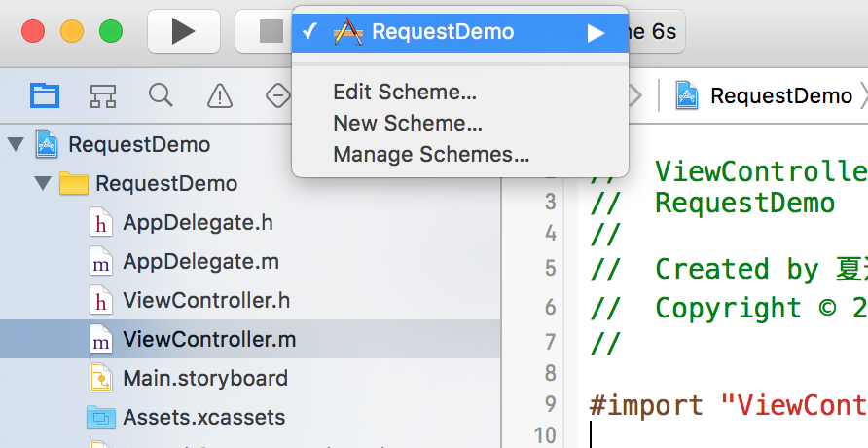The height and width of the screenshot is (448, 868).
Task: Collapse the RequestDemo project root triangle
Action: 15,145
